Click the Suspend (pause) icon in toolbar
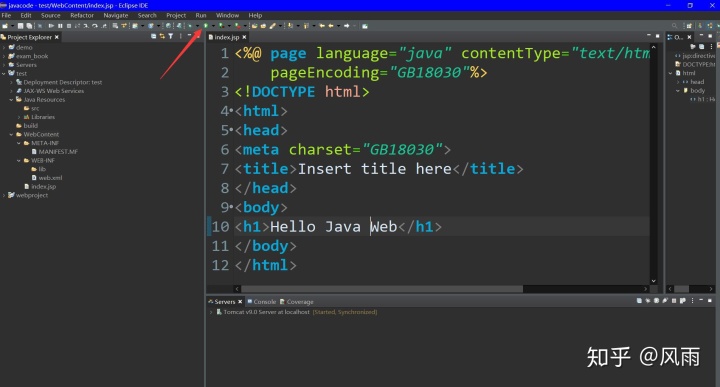Screen dimensions: 720x387 (x=60, y=26)
